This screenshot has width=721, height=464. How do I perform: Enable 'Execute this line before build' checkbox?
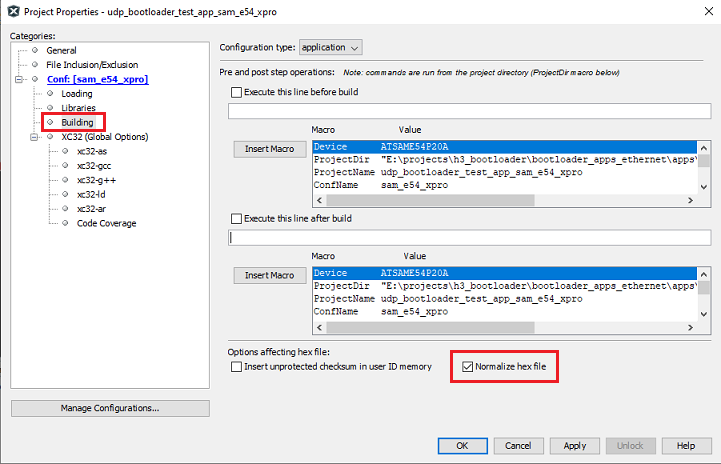(237, 93)
